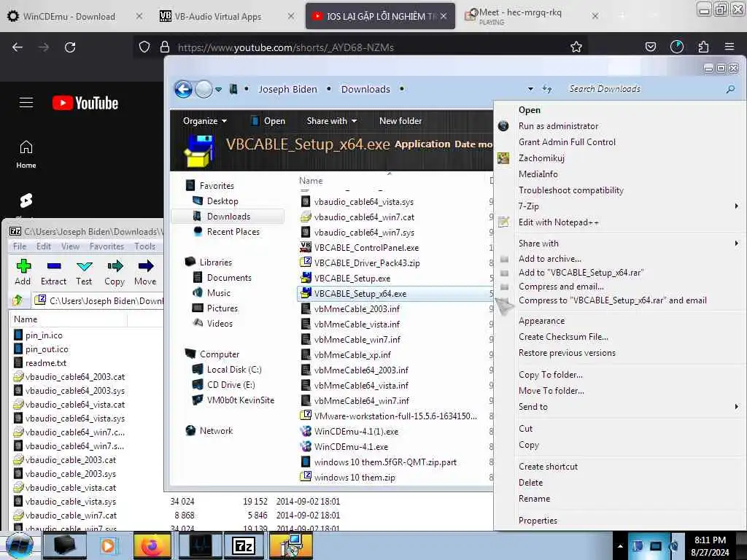Click Downloads breadcrumb in address bar
Viewport: 747px width, 560px height.
click(x=365, y=89)
